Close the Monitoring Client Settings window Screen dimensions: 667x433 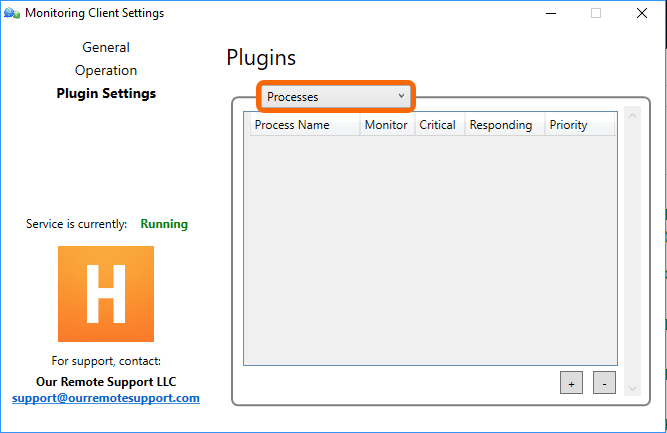pyautogui.click(x=642, y=13)
